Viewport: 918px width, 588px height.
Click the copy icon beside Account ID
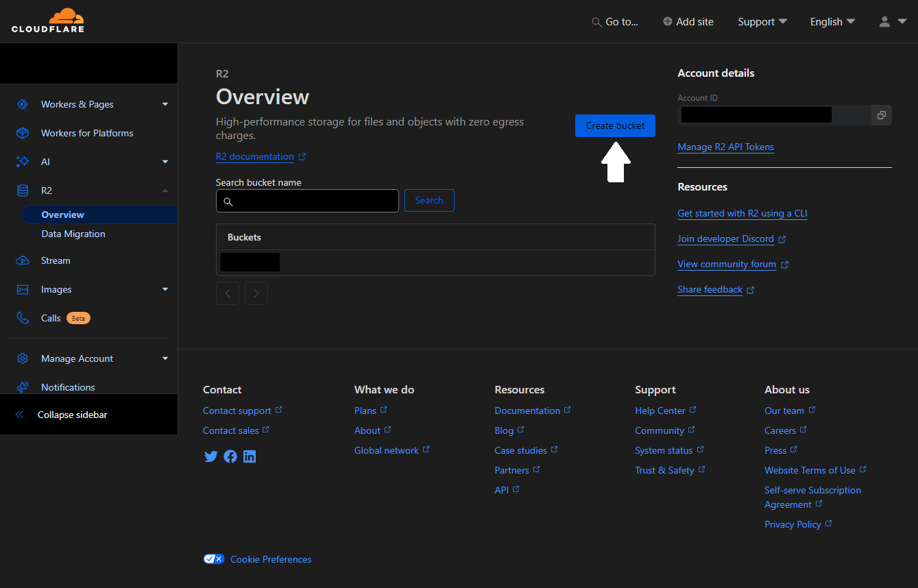tap(881, 115)
